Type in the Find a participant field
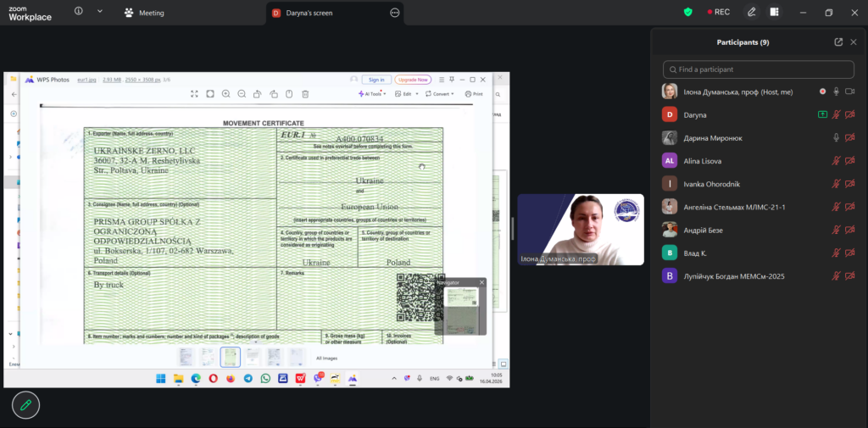868x428 pixels. coord(759,69)
